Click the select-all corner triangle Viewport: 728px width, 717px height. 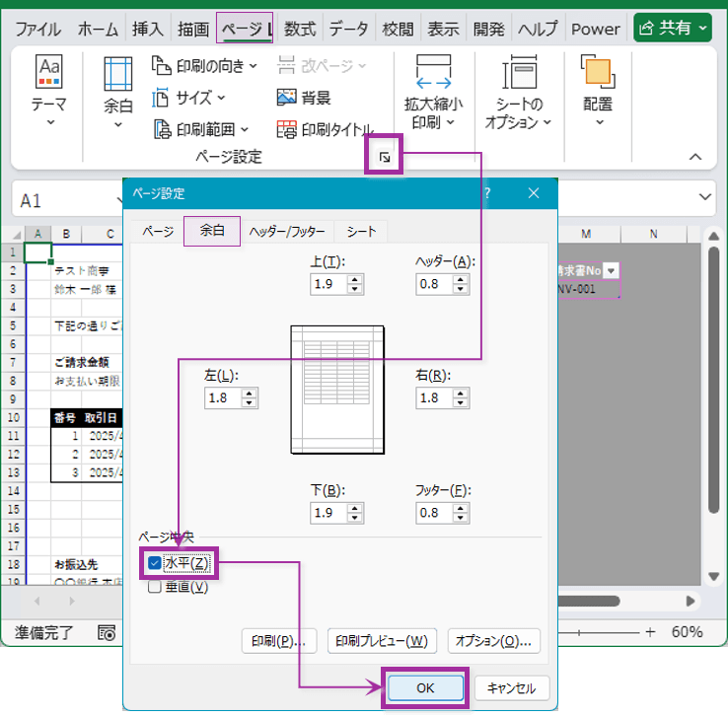(x=16, y=234)
